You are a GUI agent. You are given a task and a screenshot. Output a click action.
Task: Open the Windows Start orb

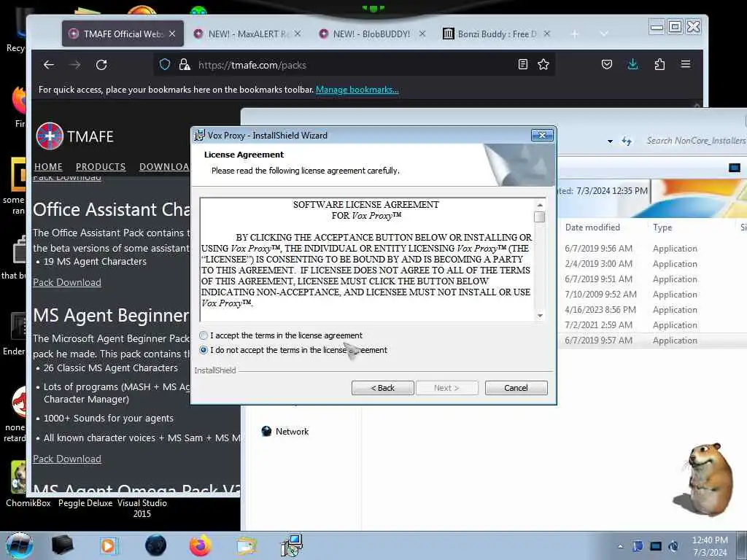point(19,545)
